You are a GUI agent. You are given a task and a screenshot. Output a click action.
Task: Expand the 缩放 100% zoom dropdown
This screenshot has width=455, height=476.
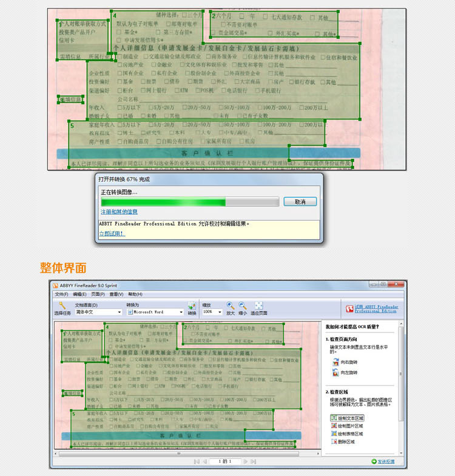tap(212, 312)
